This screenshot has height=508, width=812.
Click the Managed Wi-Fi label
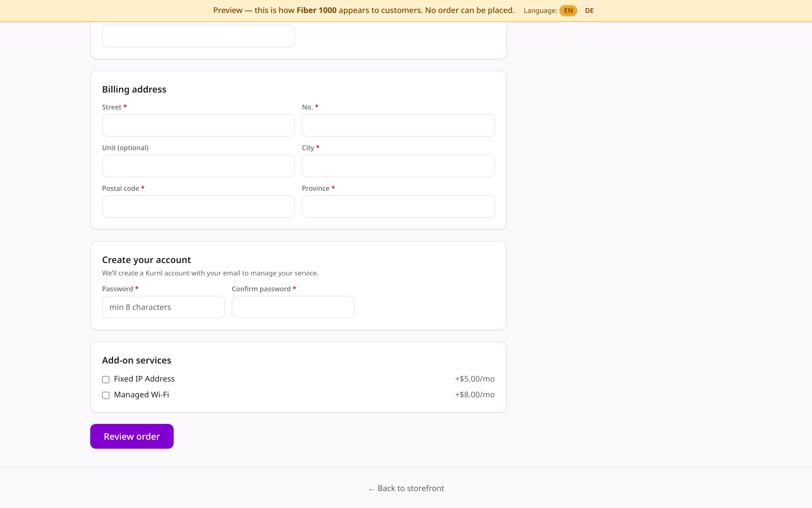coord(141,395)
